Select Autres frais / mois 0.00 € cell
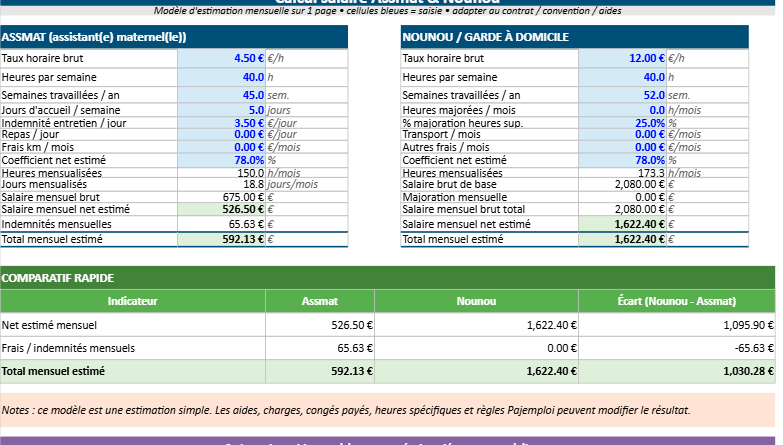This screenshot has height=445, width=783. (x=622, y=147)
